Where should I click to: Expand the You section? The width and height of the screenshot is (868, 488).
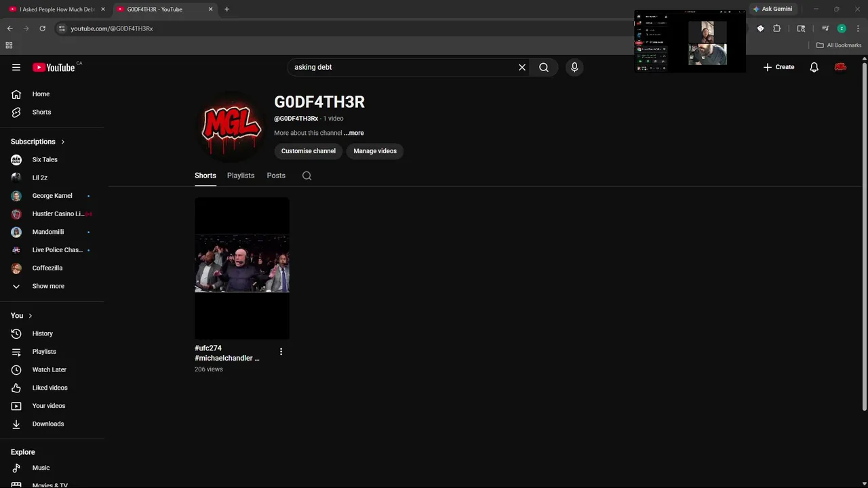pyautogui.click(x=22, y=315)
